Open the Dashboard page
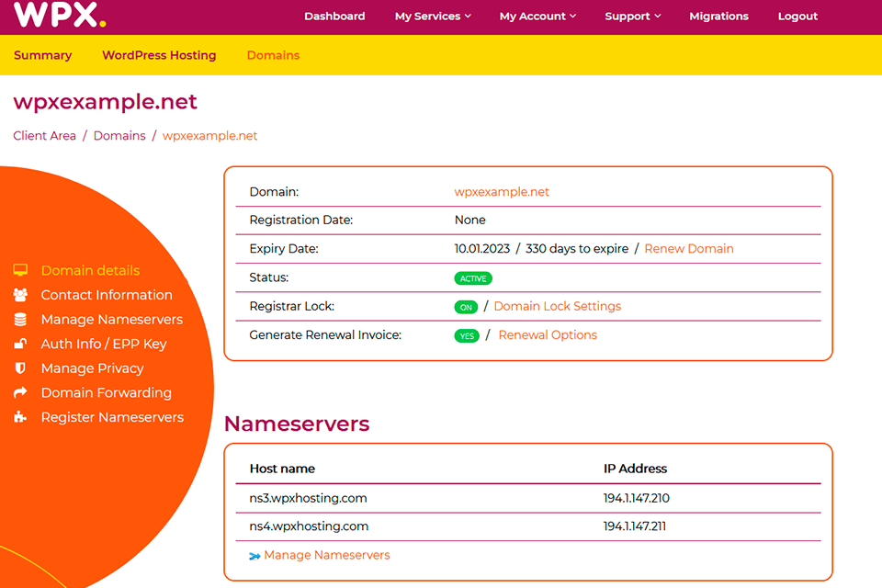This screenshot has height=588, width=882. [334, 17]
